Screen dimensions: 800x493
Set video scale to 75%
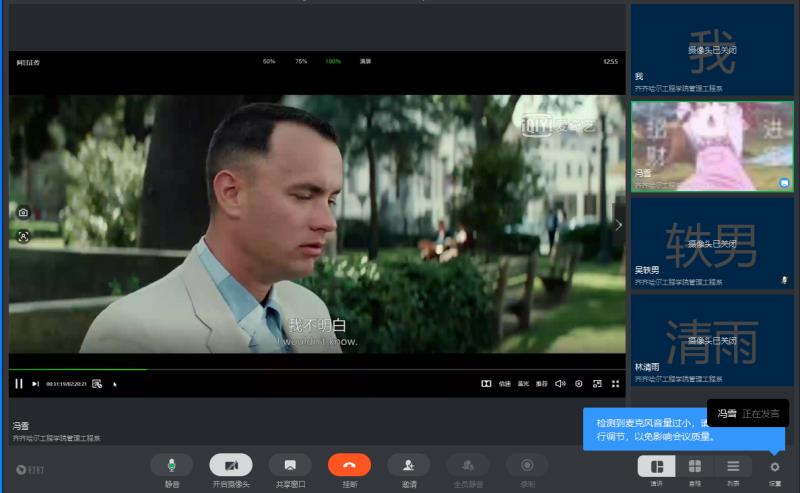[301, 61]
